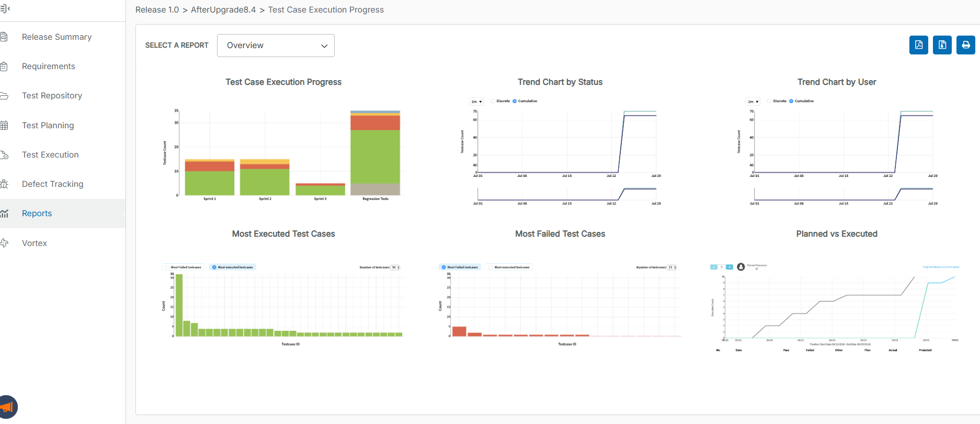Click Number of testcases field in Most Failed chart
The image size is (980, 424).
pos(671,267)
